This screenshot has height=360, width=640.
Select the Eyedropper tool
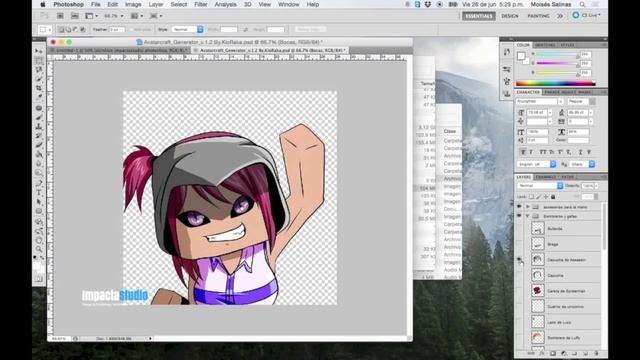point(39,97)
